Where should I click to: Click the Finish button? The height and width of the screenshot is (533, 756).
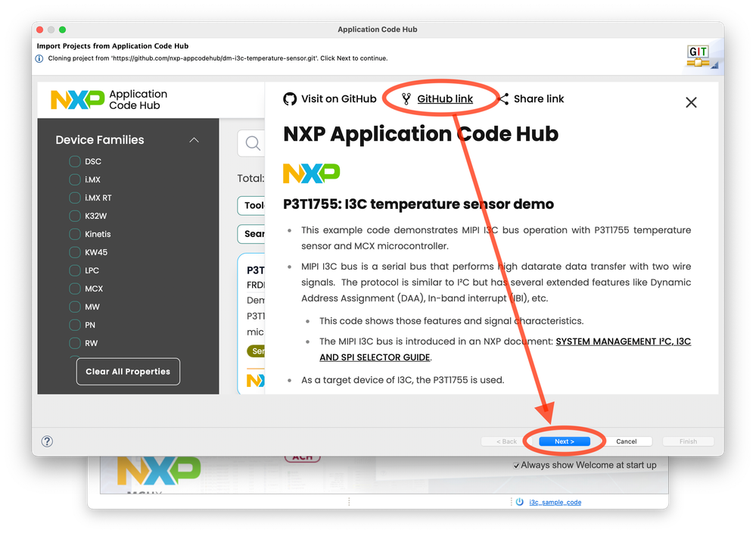[688, 441]
